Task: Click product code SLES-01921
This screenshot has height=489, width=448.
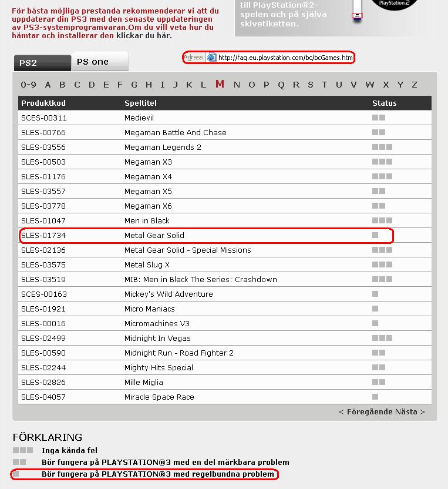Action: pos(43,309)
